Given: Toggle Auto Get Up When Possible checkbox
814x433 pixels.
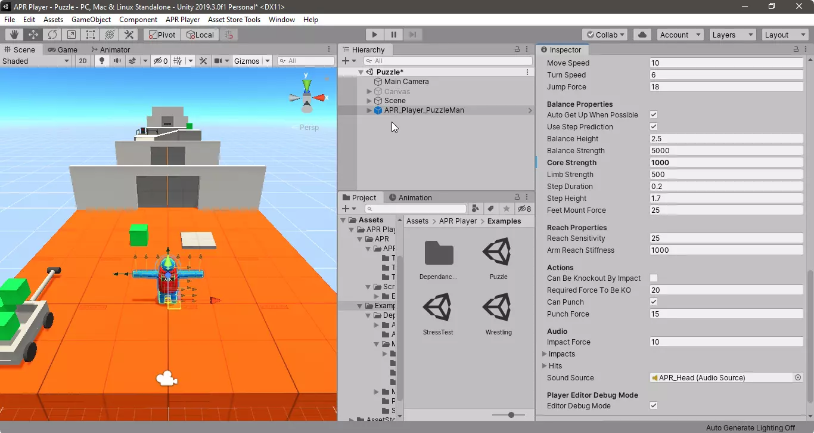Looking at the screenshot, I should 654,115.
